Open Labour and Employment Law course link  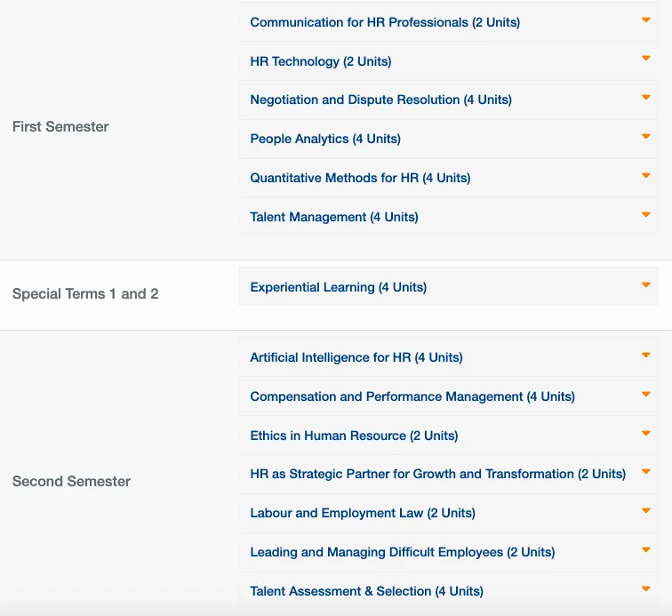[362, 513]
